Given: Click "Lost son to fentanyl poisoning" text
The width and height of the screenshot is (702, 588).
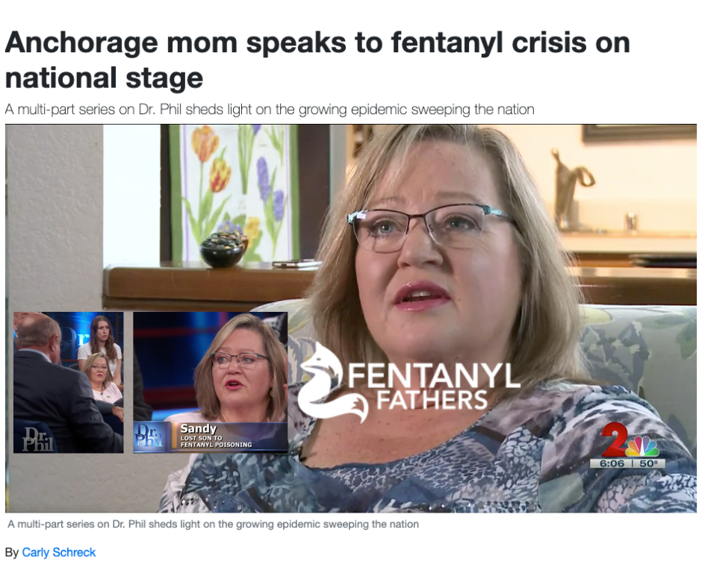Looking at the screenshot, I should [x=216, y=441].
